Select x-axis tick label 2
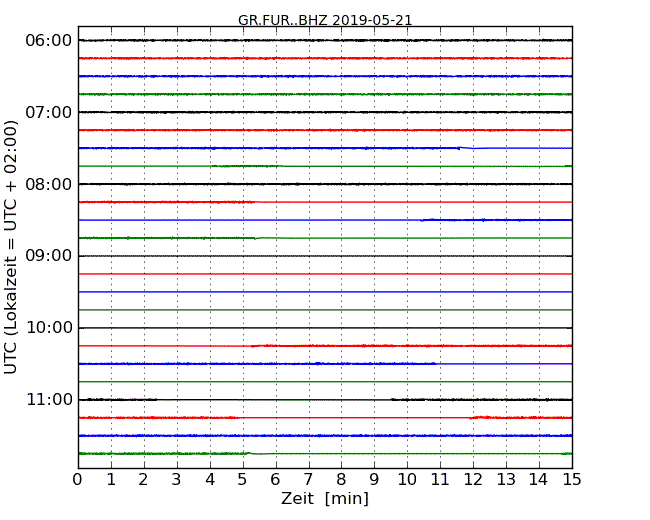 (143, 479)
